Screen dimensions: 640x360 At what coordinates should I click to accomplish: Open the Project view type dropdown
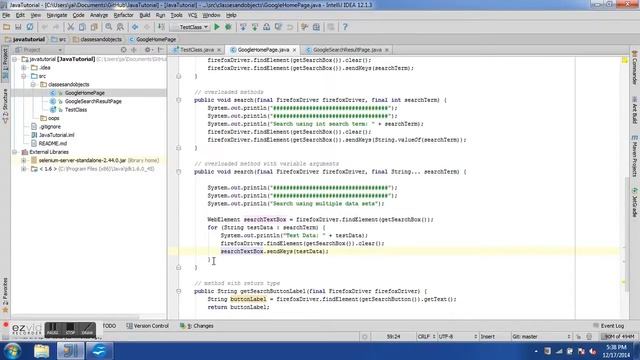[38, 50]
